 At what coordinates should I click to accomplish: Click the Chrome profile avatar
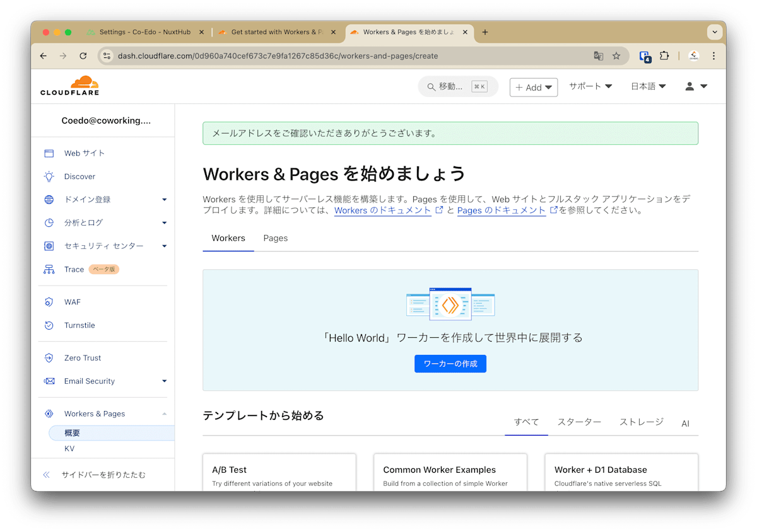[x=694, y=56]
